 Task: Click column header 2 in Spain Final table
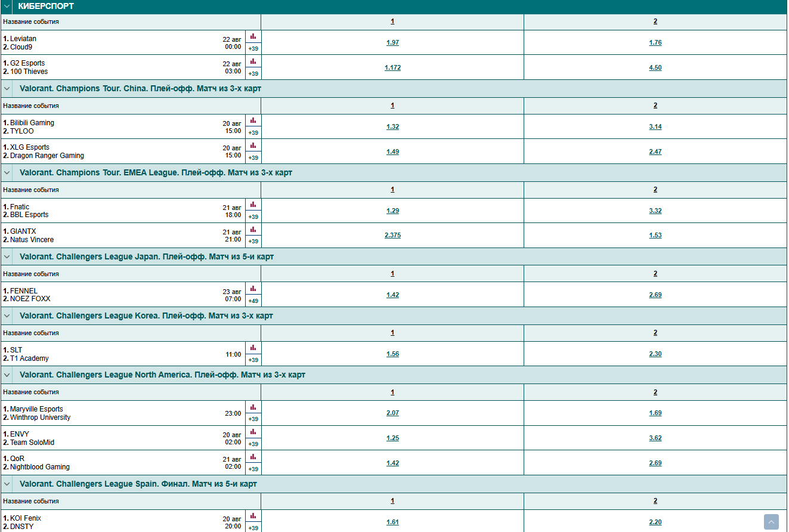pyautogui.click(x=655, y=501)
